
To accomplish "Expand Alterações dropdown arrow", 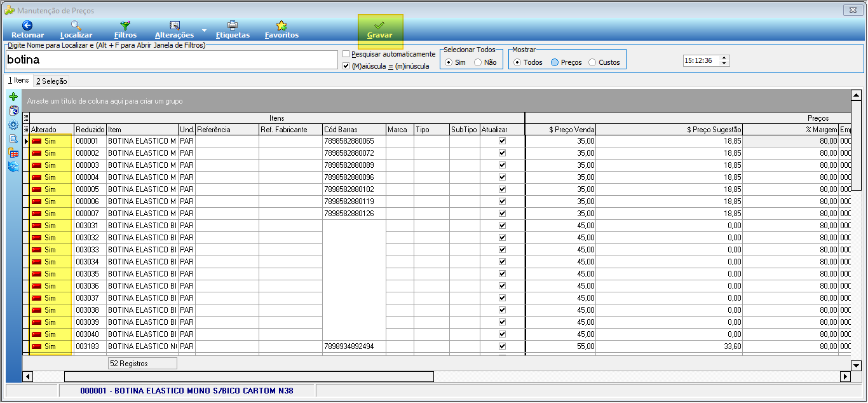I will [204, 30].
